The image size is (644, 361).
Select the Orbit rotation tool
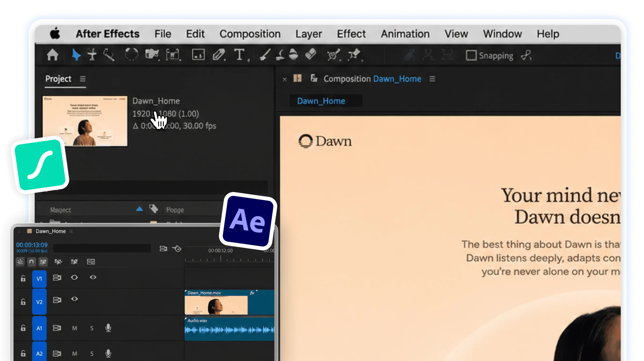coord(131,55)
